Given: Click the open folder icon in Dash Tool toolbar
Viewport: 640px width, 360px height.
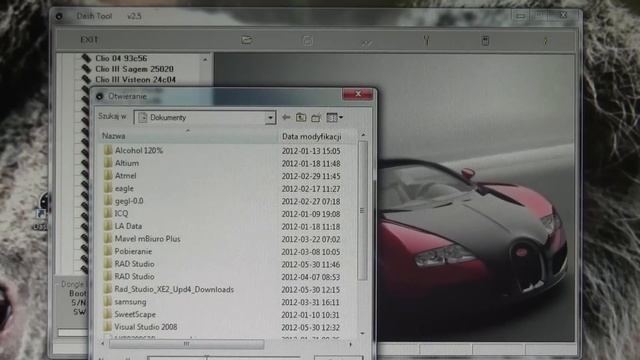Looking at the screenshot, I should 247,40.
